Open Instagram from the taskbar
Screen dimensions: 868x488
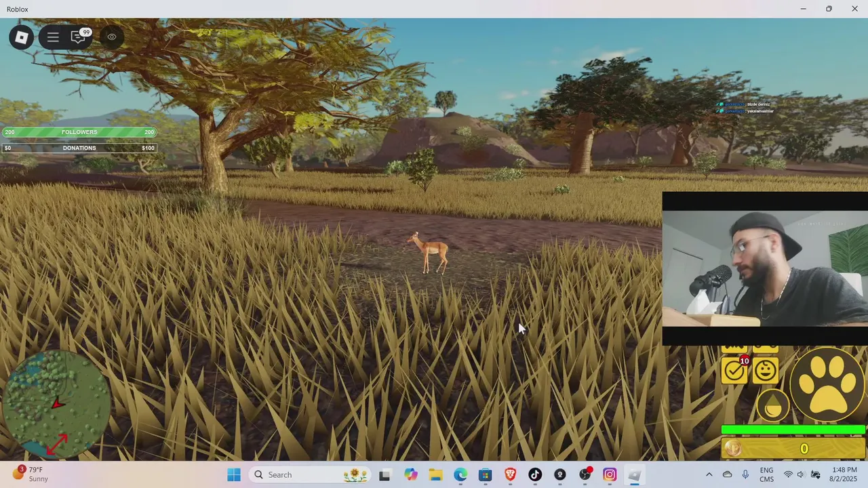point(610,474)
